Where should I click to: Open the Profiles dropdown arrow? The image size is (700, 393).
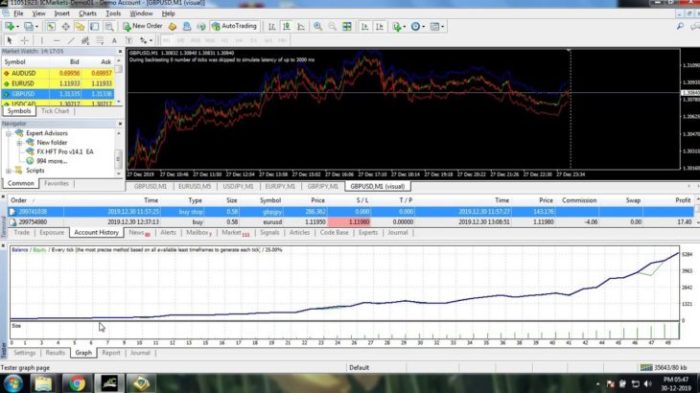37,27
